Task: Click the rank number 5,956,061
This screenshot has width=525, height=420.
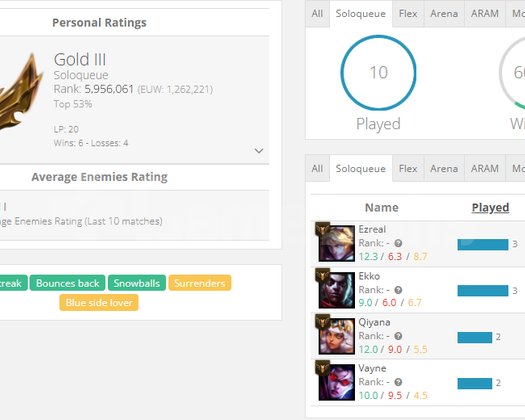Action: click(x=109, y=89)
